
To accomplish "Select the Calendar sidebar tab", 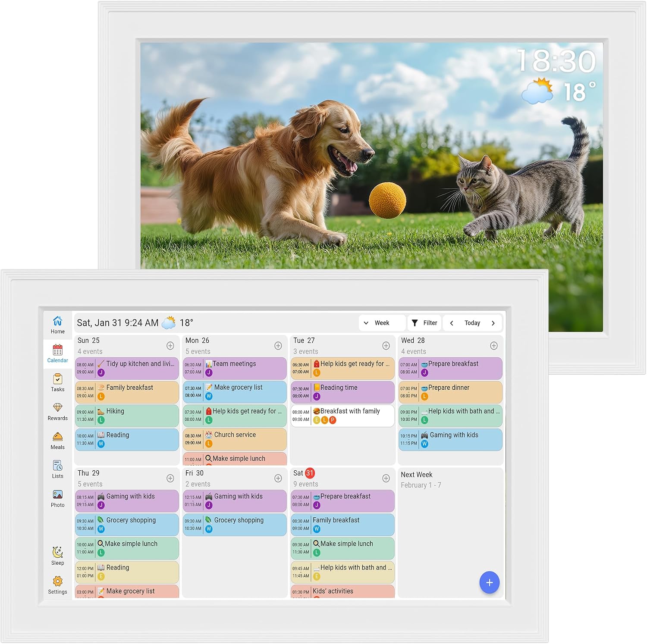I will (57, 353).
